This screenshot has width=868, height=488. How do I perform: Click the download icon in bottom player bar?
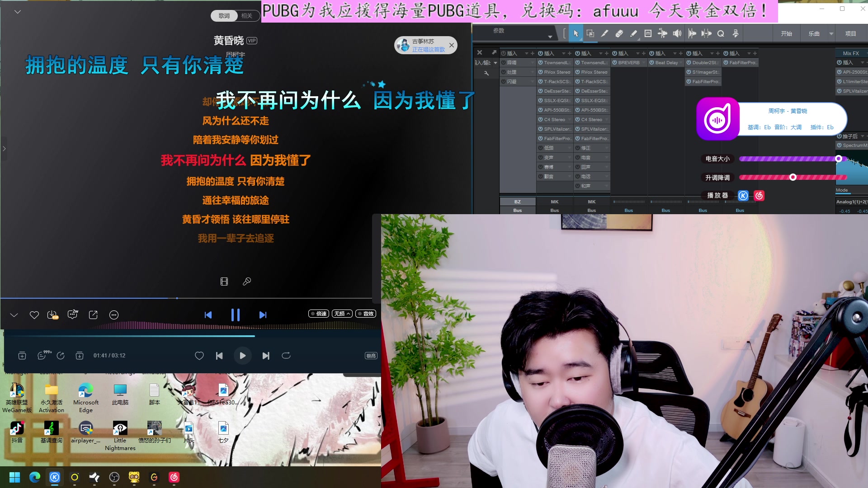point(80,356)
